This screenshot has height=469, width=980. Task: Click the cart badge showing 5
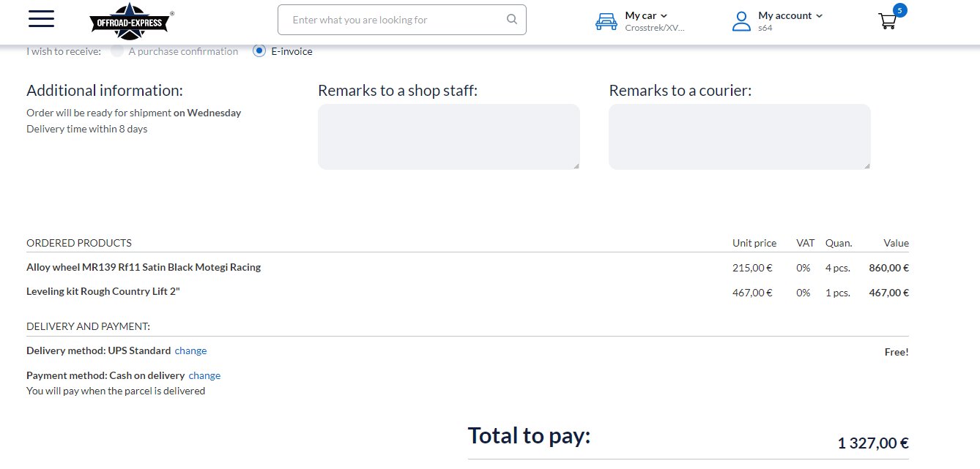[x=899, y=10]
